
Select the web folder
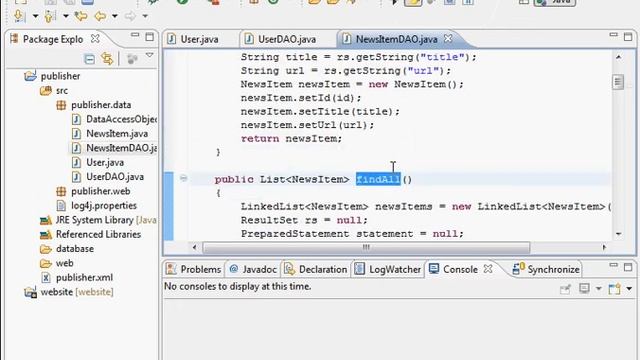64,263
